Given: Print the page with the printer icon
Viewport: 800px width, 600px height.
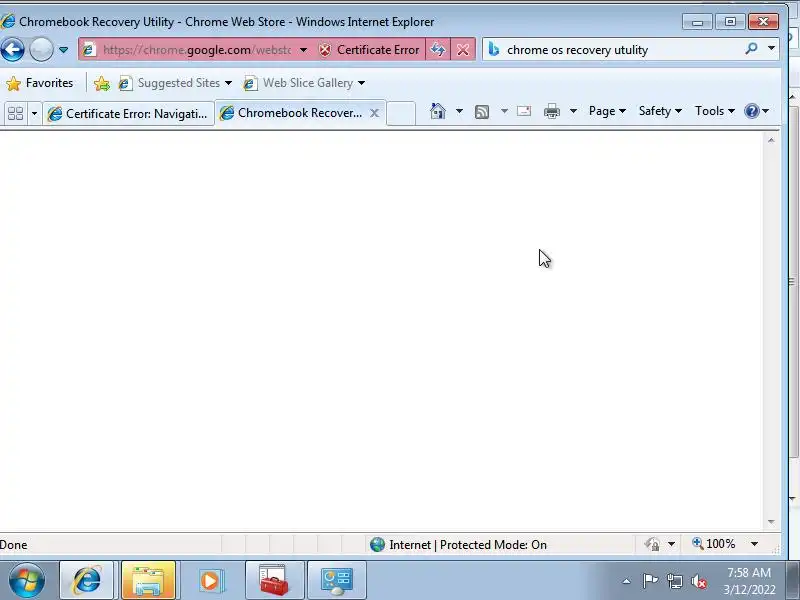Looking at the screenshot, I should pos(552,111).
